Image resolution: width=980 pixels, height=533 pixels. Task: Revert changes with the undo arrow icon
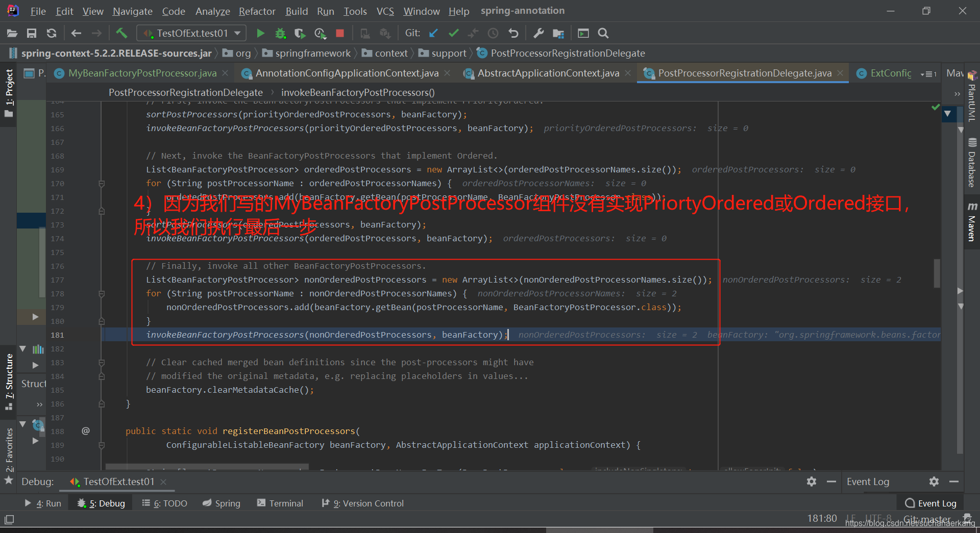click(513, 33)
